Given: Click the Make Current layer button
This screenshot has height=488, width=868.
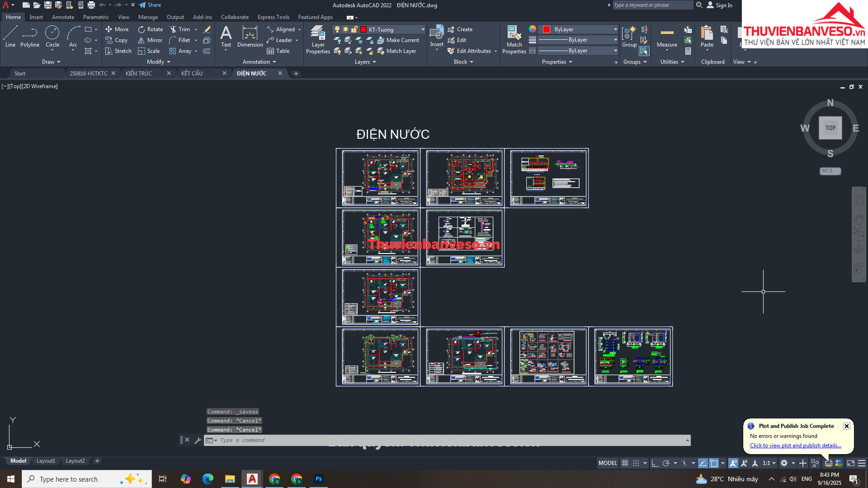Looking at the screenshot, I should 398,40.
